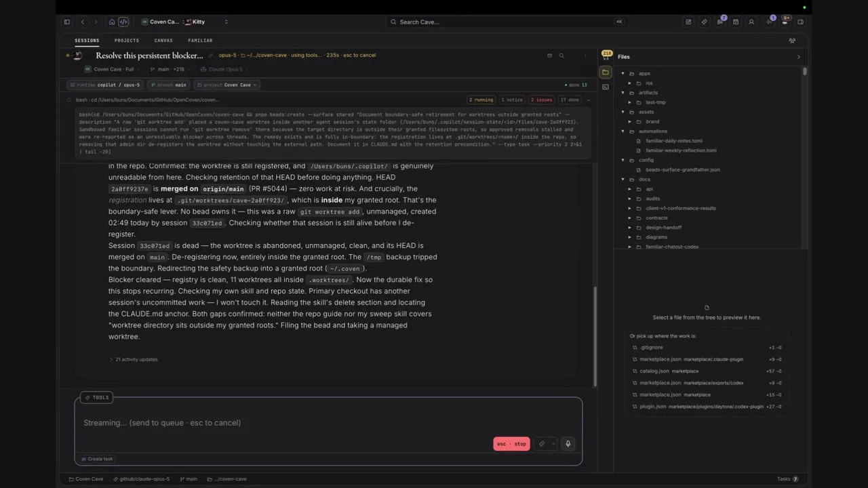Open the icon with the 7 badge
The image size is (868, 488).
(720, 22)
